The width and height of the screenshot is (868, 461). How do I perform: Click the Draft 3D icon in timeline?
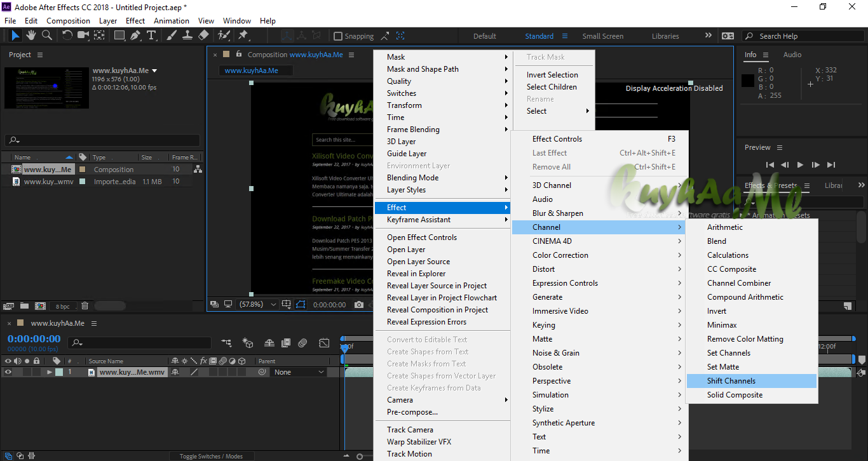[248, 343]
